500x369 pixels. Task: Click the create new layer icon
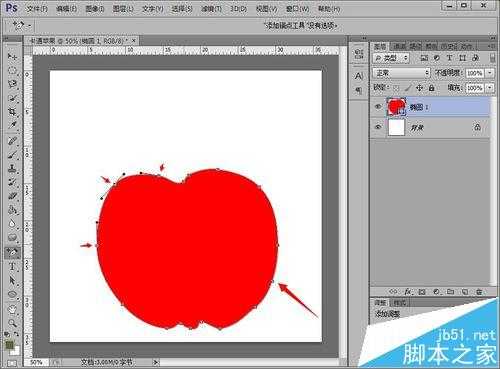[x=465, y=292]
